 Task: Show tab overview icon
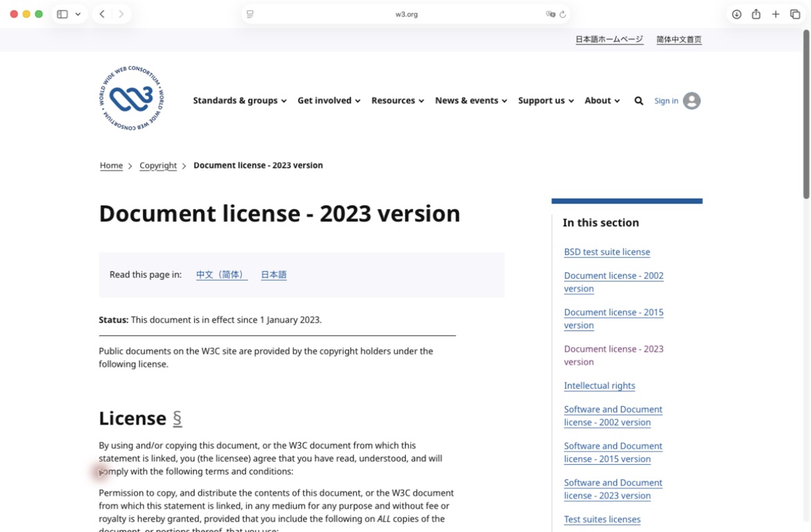(x=795, y=14)
